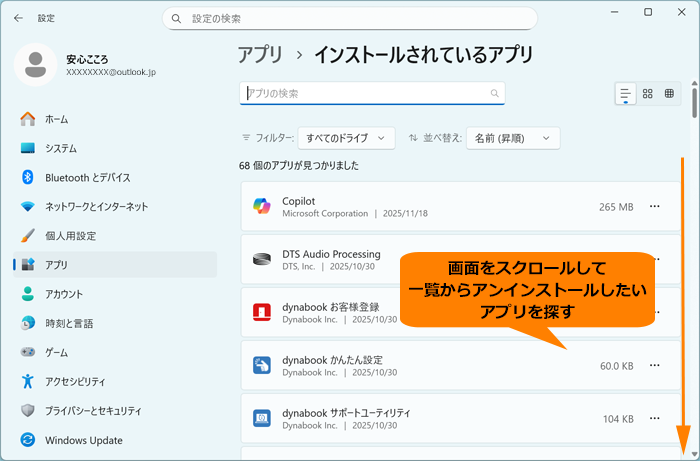Screen dimensions: 700x461
Task: Click the game controller icon
Action: click(x=28, y=352)
